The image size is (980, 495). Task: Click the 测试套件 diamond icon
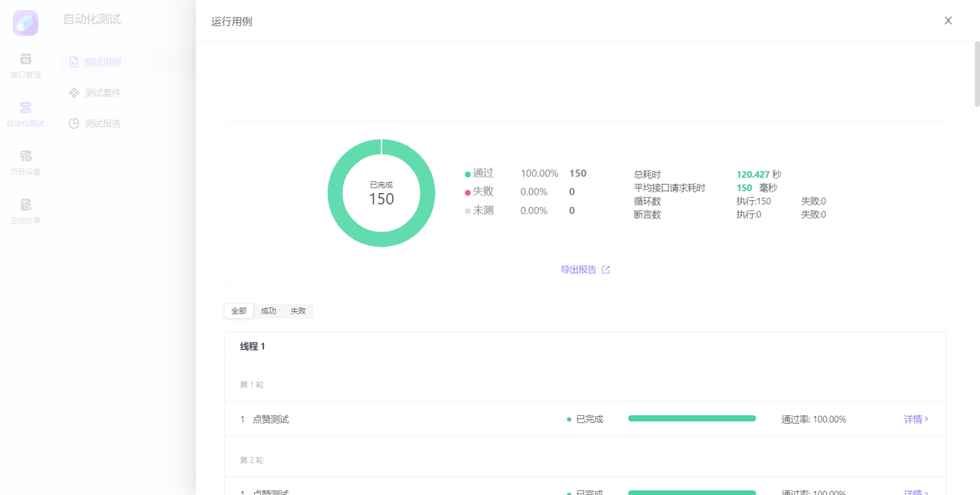click(73, 93)
